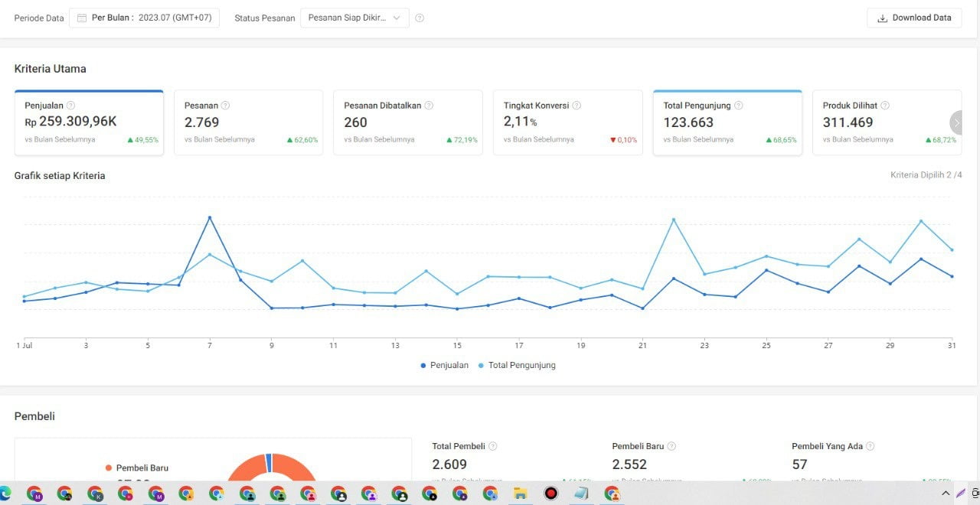Show hidden system tray icons chevron
Viewport: 980px width, 505px height.
click(x=946, y=494)
